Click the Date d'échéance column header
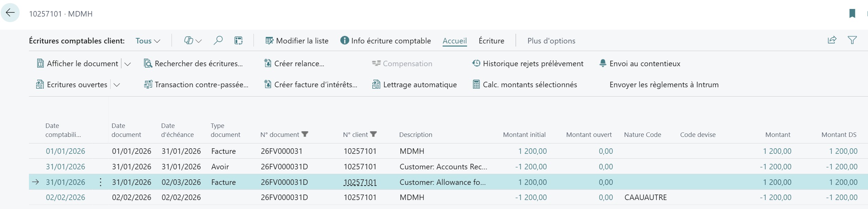The image size is (868, 209). 177,130
